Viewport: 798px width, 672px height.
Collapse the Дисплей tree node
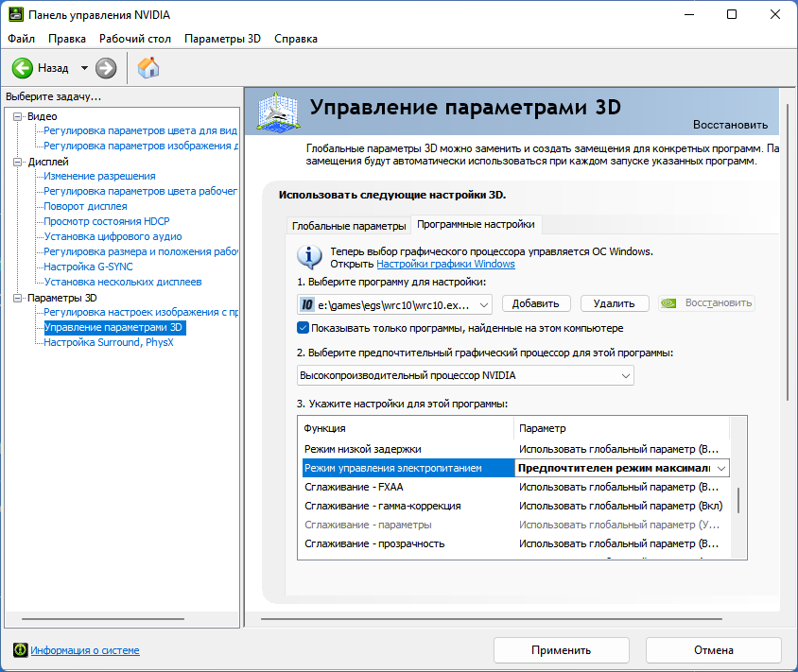pos(18,162)
